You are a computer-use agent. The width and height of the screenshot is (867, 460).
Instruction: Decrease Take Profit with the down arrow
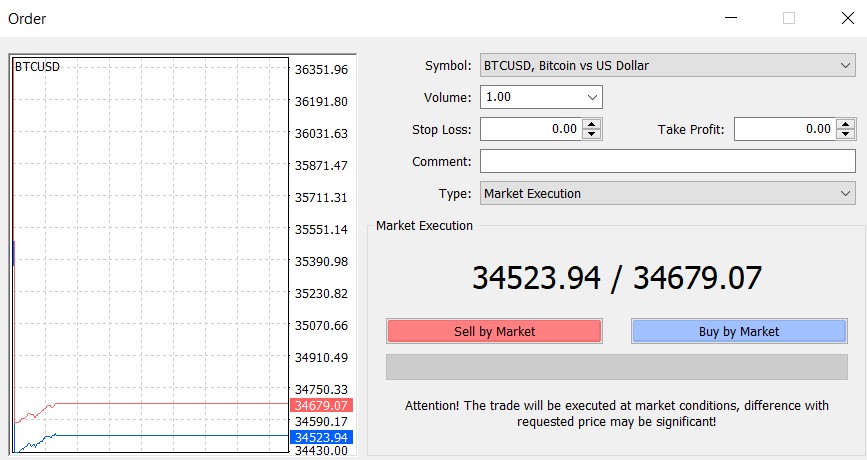(846, 134)
